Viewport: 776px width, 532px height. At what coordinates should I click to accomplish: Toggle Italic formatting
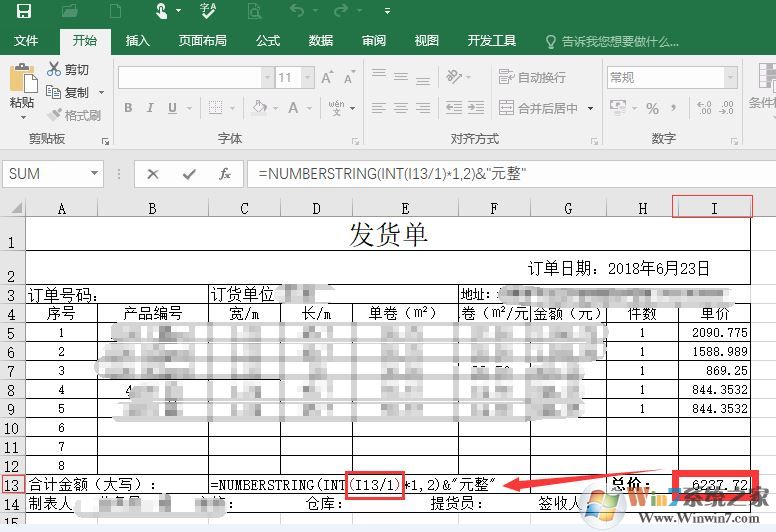(x=150, y=107)
